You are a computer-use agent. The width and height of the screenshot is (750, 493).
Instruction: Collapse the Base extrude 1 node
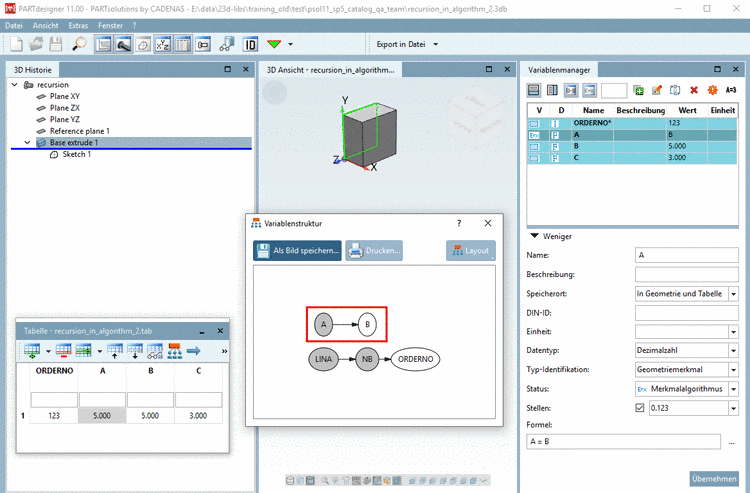point(27,142)
